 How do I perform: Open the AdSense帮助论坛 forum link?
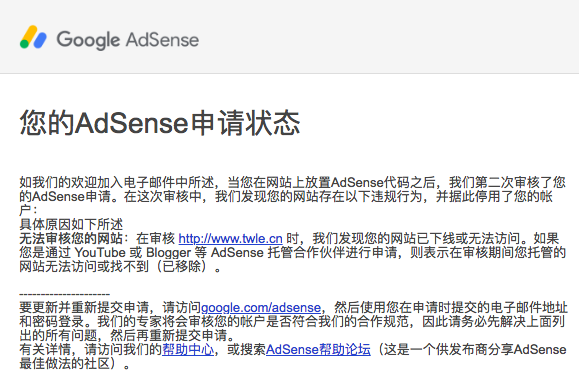pyautogui.click(x=318, y=349)
